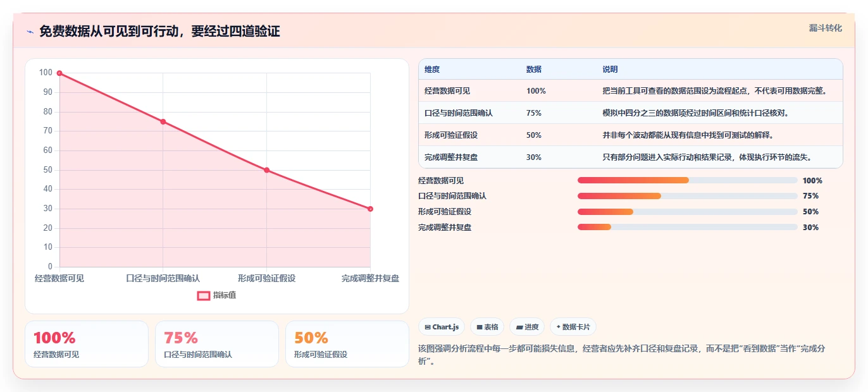The height and width of the screenshot is (392, 868).
Task: Click the Chart.js chip
Action: tap(442, 327)
